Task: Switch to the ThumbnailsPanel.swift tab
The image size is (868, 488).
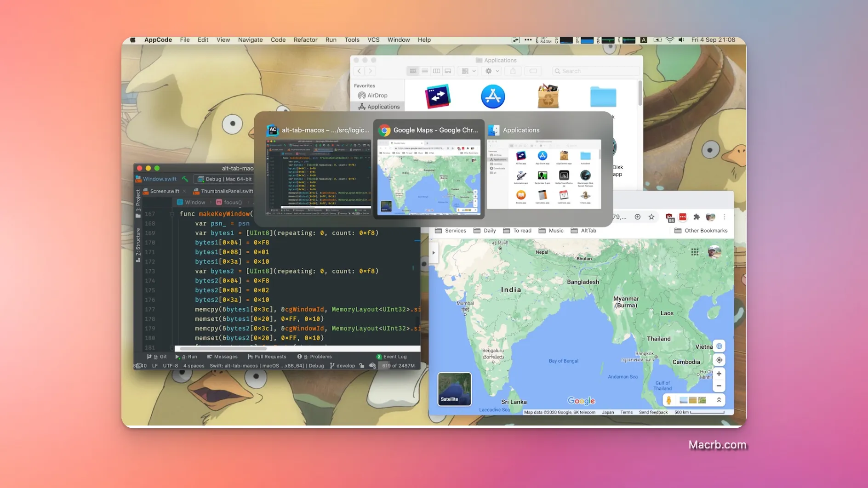Action: [223, 191]
